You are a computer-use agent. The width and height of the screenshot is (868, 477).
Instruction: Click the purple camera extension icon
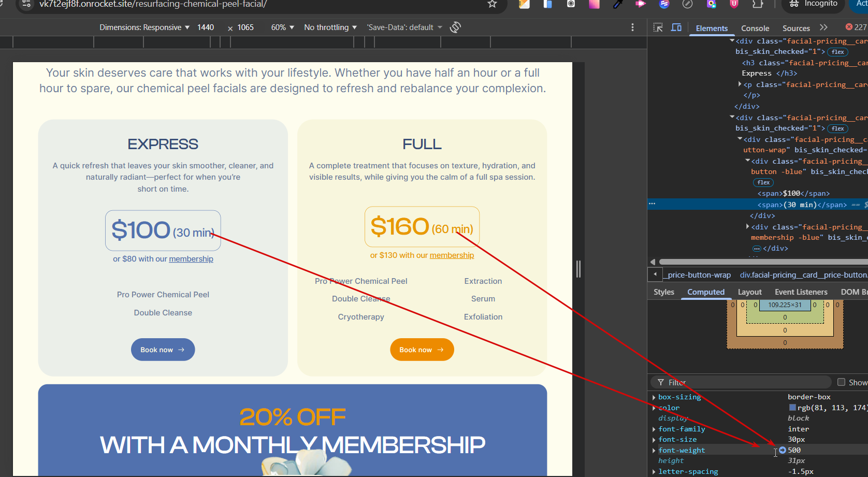(711, 4)
